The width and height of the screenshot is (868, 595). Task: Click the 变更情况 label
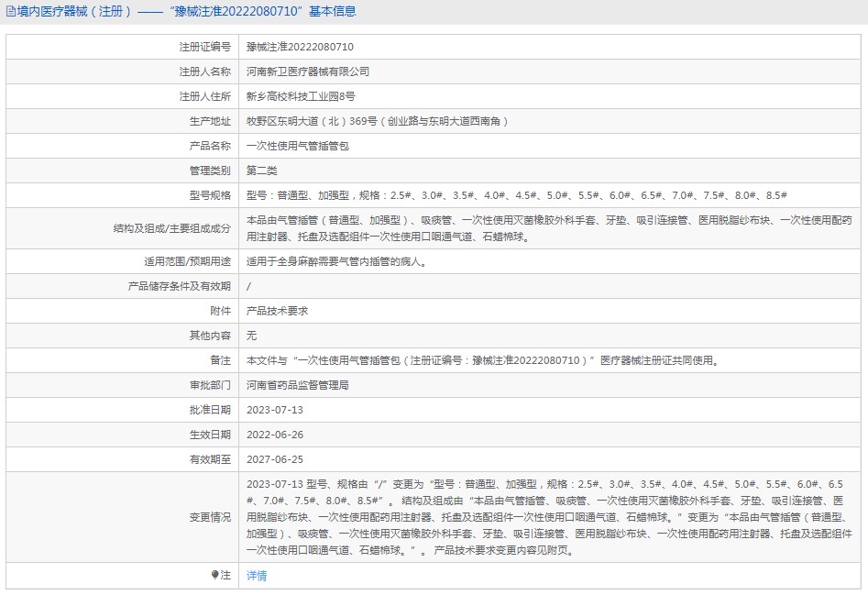tap(210, 517)
